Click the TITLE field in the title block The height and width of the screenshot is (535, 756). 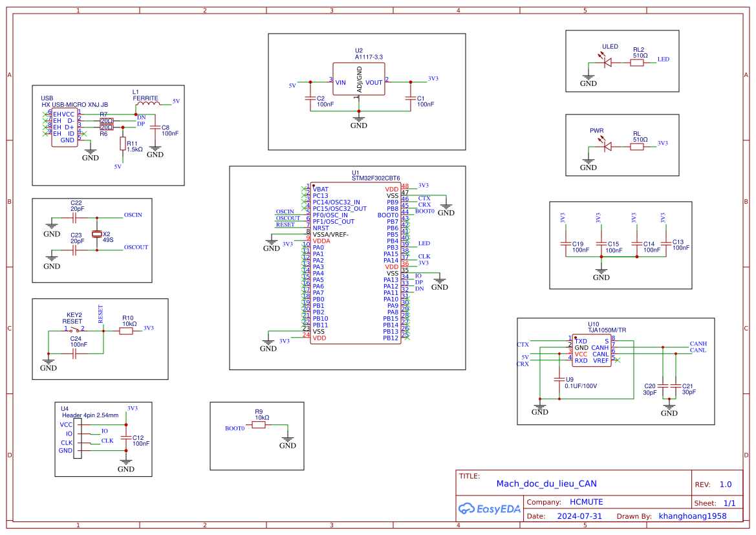click(x=468, y=474)
